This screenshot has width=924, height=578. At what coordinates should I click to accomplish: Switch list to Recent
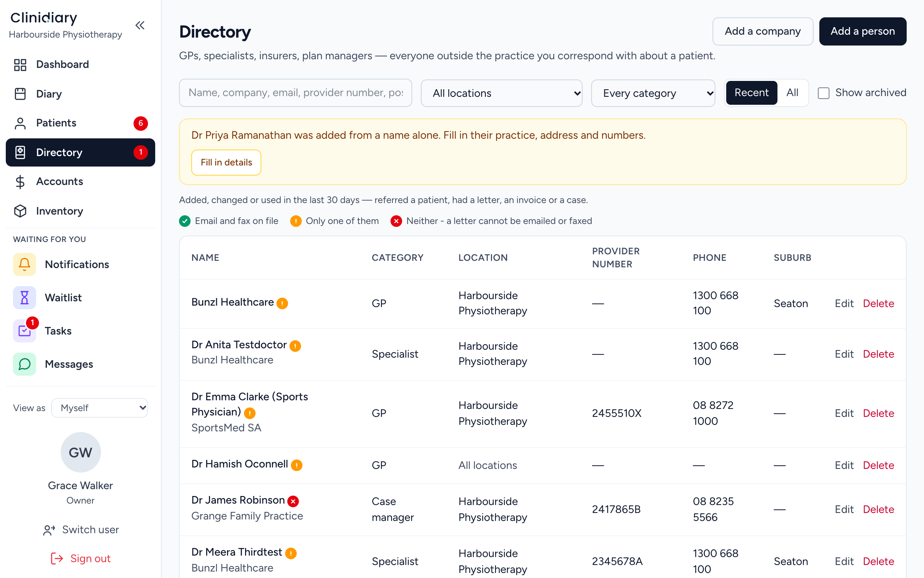coord(751,93)
